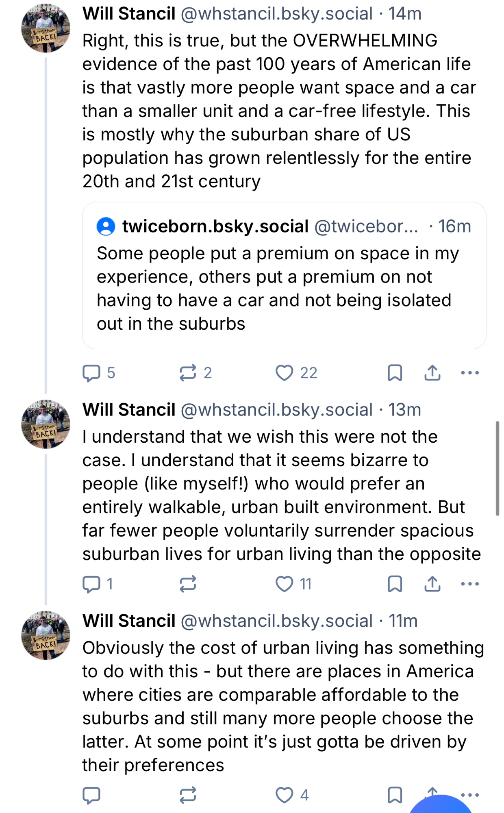Repost the post with 2 reposts
504x813 pixels.
coord(188,373)
